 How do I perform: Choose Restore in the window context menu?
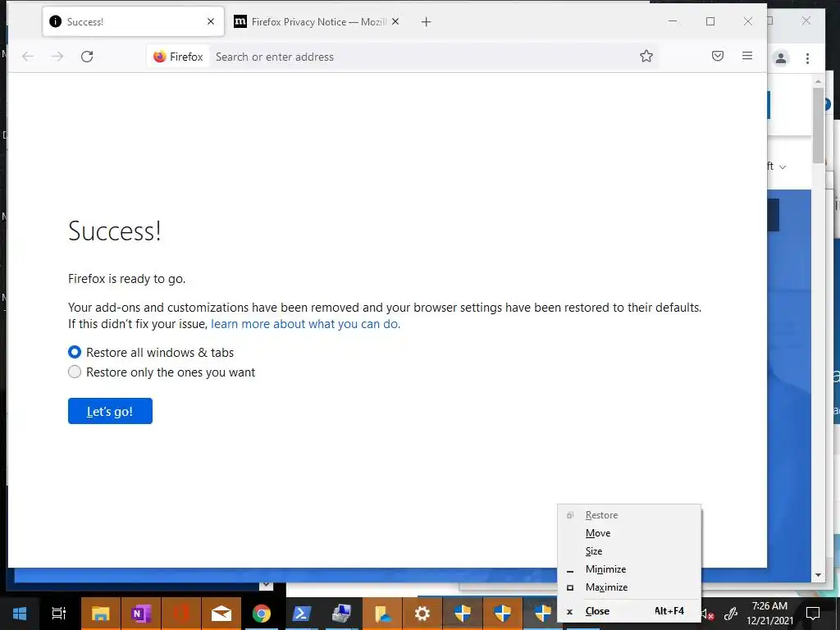[629, 515]
